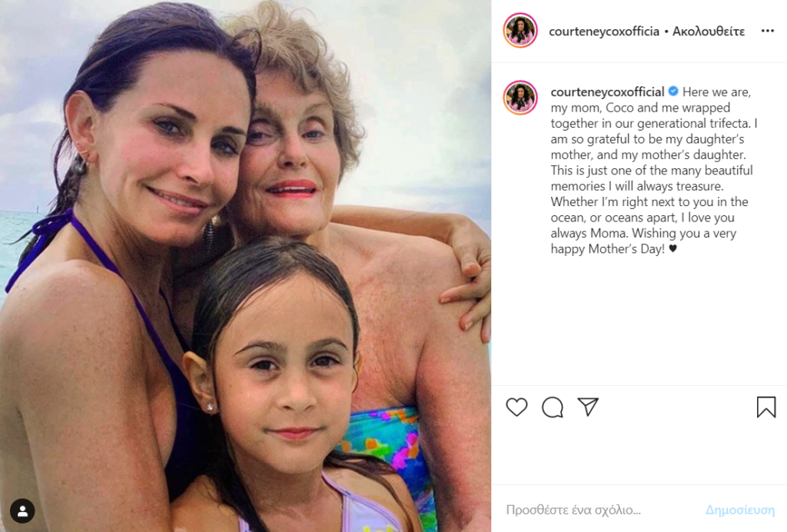Open the courteneycoxofficial username in the caption
Screen dimensions: 787x532
pos(607,91)
